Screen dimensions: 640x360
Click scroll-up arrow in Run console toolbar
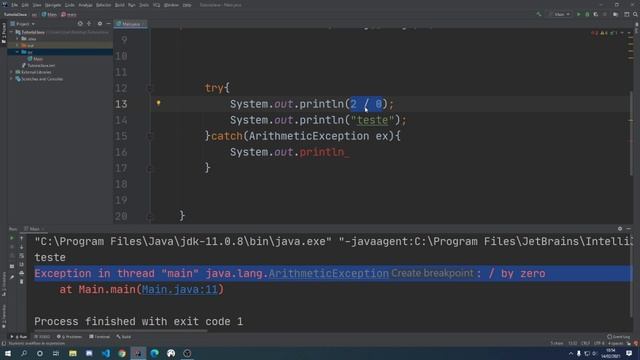[22, 238]
